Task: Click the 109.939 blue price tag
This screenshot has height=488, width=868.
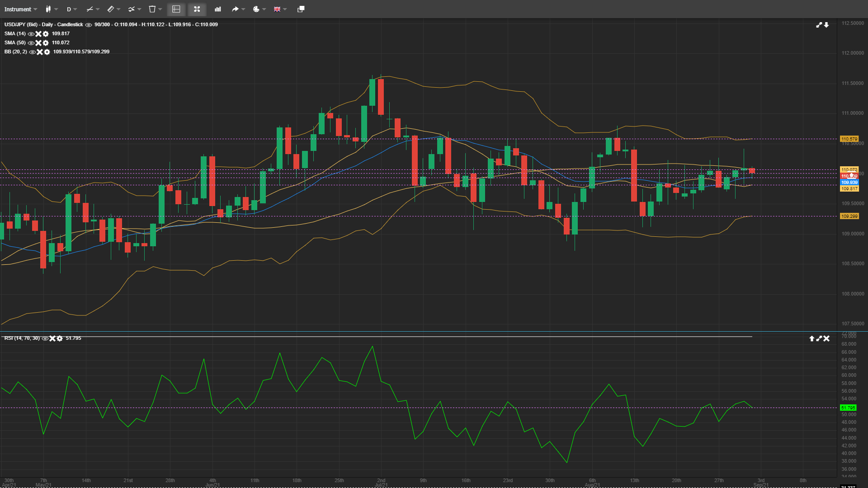Action: (849, 182)
